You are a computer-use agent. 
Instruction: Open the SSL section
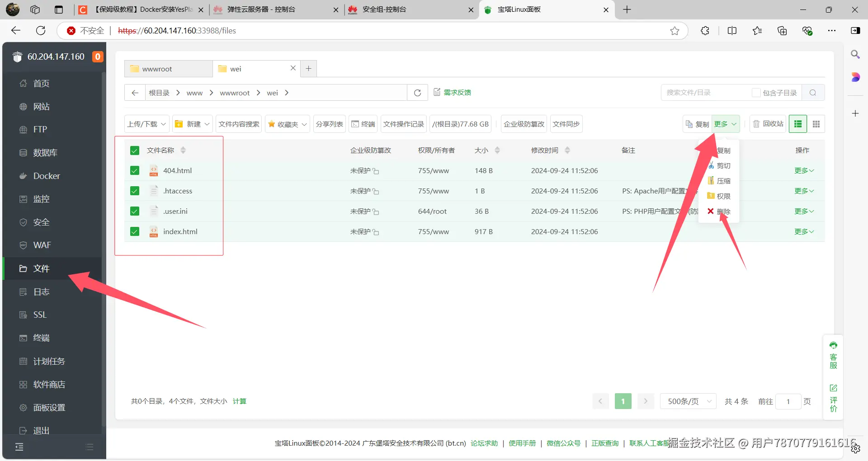click(x=39, y=315)
